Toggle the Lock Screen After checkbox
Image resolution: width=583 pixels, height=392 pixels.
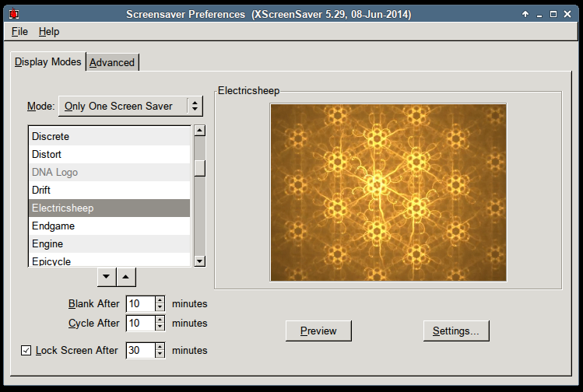tap(26, 351)
